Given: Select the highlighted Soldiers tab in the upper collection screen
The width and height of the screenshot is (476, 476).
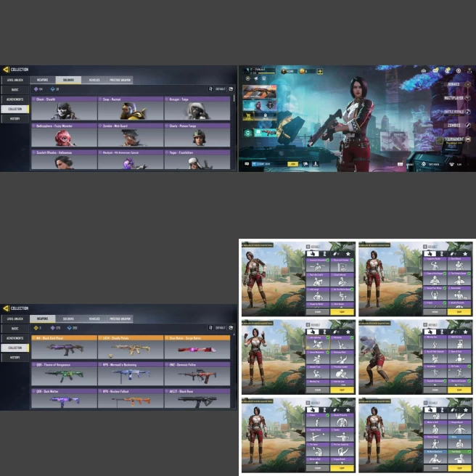Looking at the screenshot, I should point(68,80).
